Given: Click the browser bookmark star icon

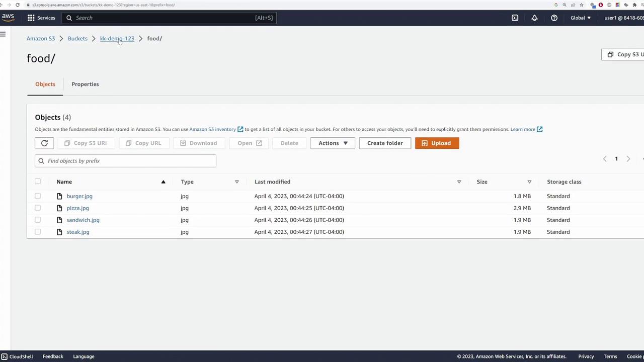Looking at the screenshot, I should click(582, 5).
